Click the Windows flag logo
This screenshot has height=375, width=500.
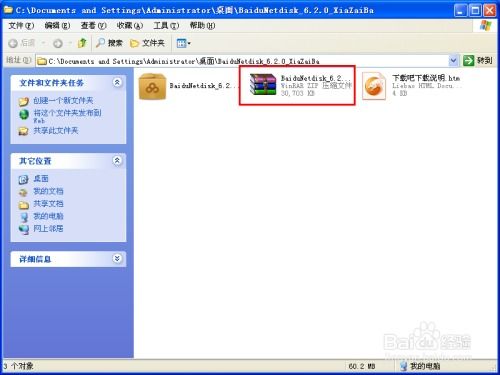tap(485, 25)
